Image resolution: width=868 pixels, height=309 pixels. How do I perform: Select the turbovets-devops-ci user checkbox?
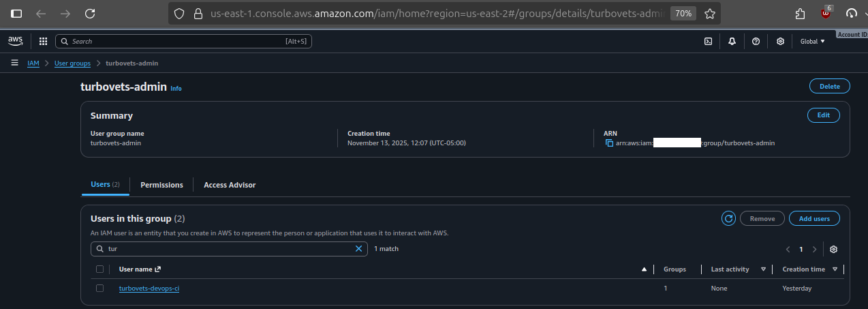[99, 289]
